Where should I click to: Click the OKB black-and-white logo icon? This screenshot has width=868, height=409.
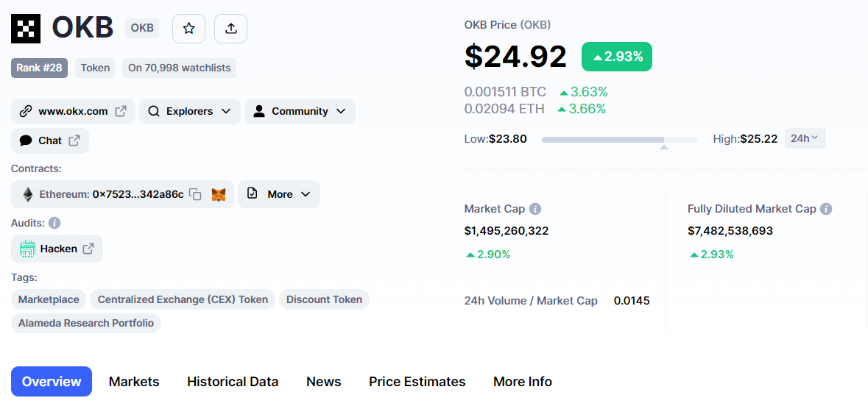[x=26, y=28]
